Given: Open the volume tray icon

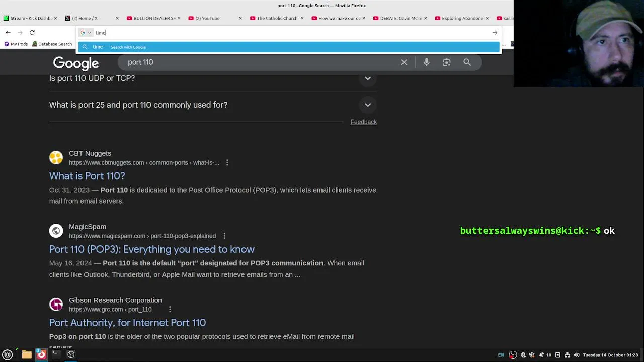Looking at the screenshot, I should (x=577, y=355).
